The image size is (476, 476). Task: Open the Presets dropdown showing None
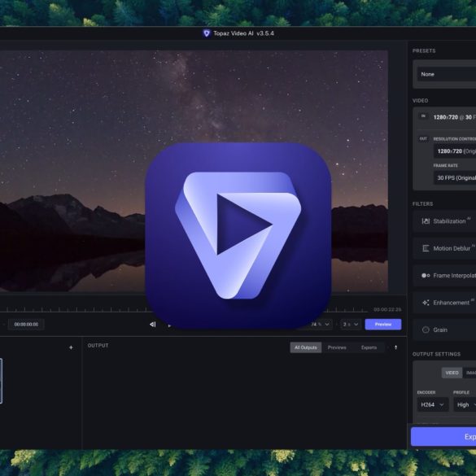[x=447, y=74]
